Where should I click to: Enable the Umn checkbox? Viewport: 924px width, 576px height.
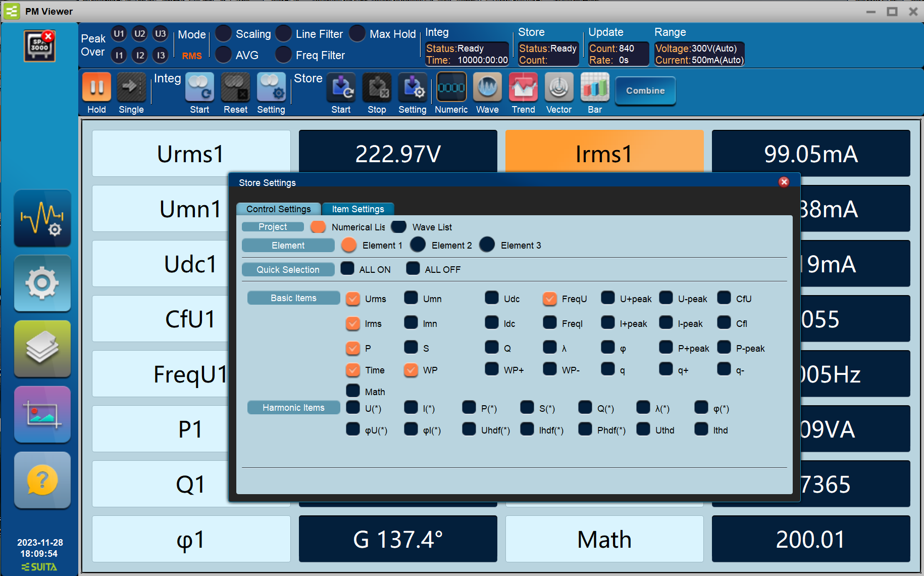click(x=411, y=298)
